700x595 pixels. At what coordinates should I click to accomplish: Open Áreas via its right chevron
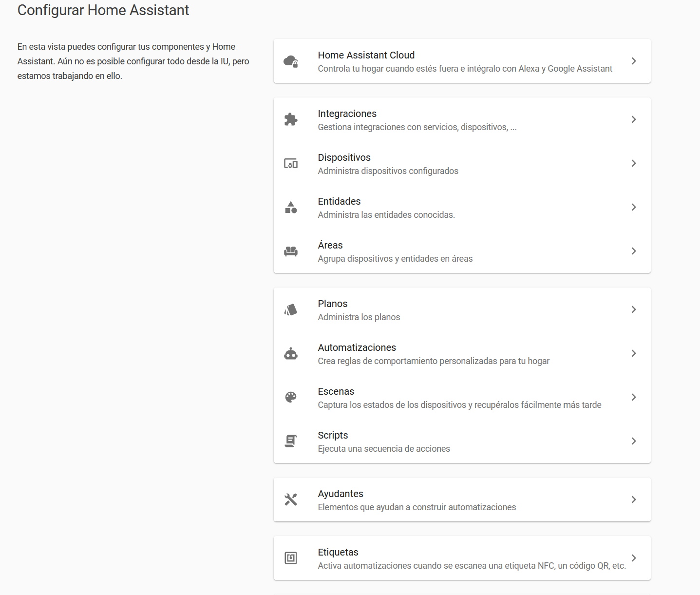click(x=634, y=251)
